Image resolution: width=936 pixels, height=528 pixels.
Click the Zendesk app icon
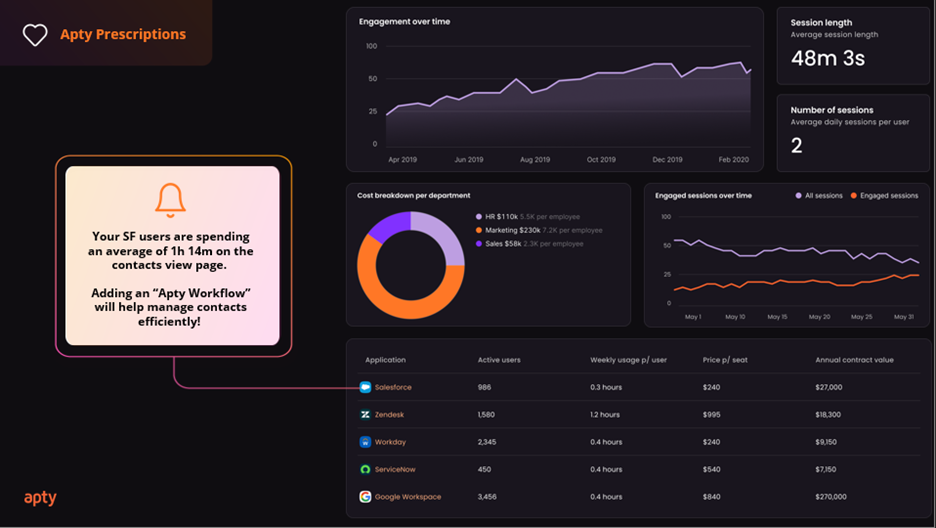click(x=365, y=415)
